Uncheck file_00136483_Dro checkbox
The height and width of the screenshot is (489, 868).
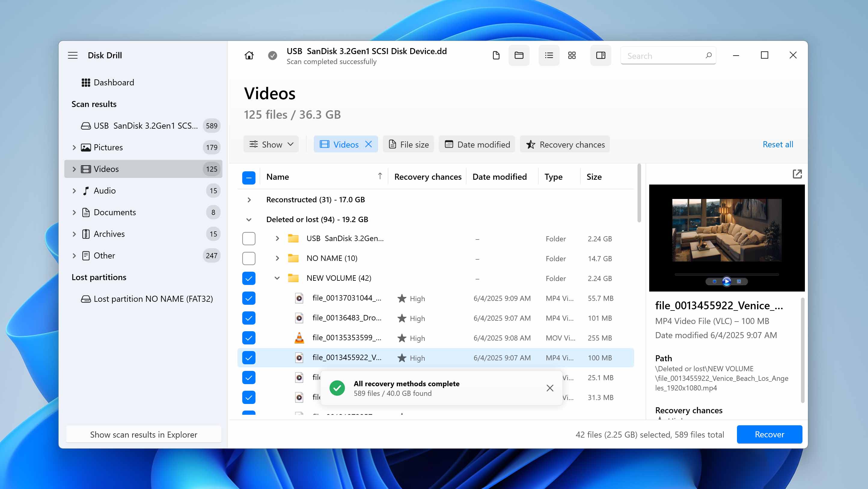[x=249, y=318]
